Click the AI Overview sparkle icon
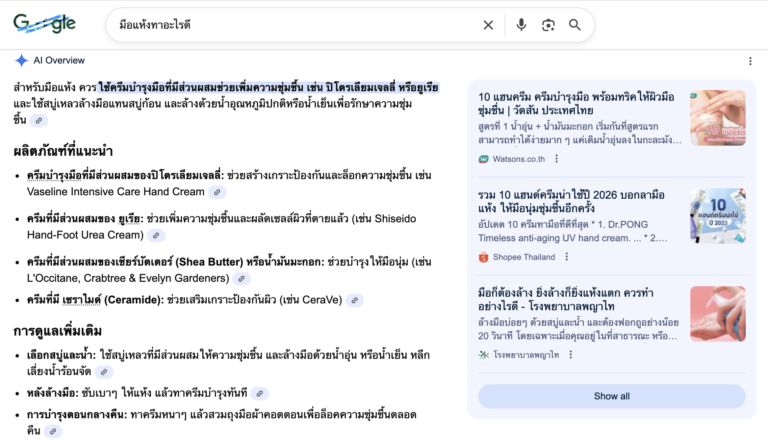Screen dimensions: 768x444 [x=21, y=61]
